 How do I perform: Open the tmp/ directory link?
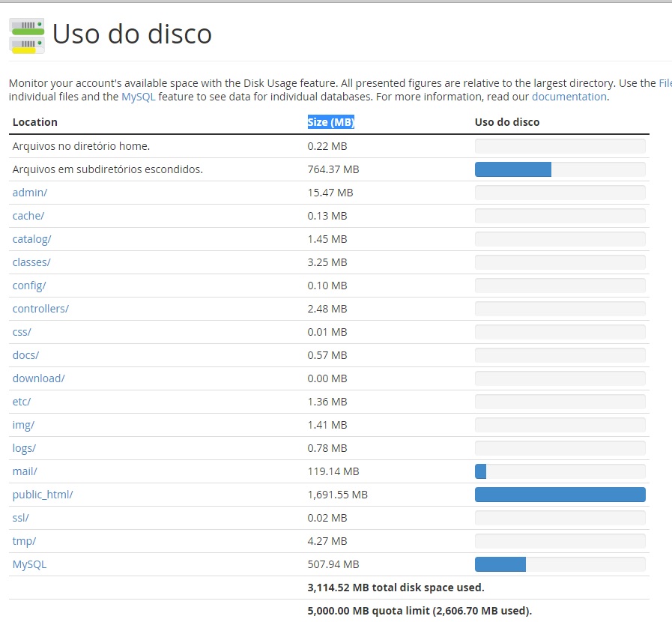pyautogui.click(x=24, y=541)
